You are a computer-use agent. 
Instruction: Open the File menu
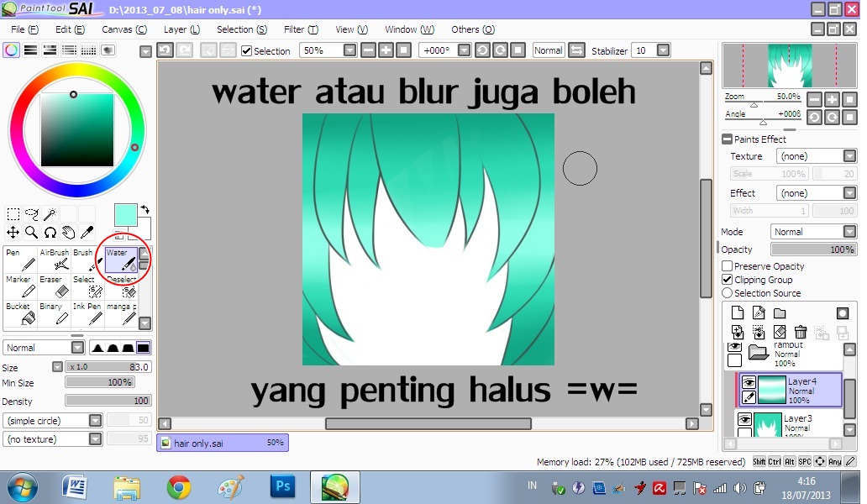(x=24, y=29)
